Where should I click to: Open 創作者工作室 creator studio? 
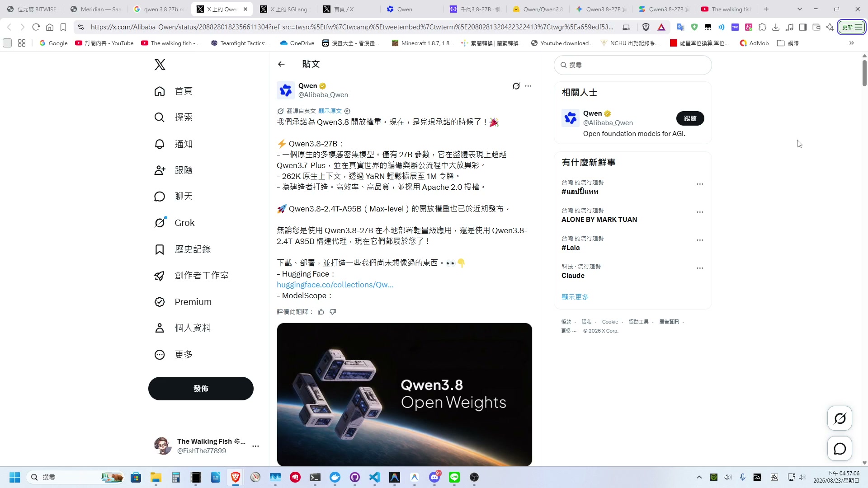click(192, 276)
